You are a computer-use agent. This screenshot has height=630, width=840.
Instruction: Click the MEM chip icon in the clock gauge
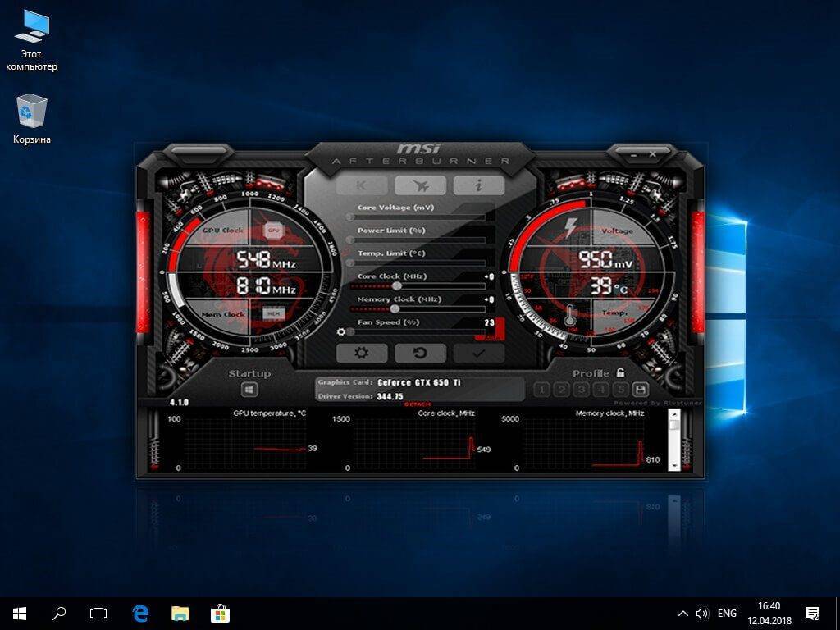pyautogui.click(x=271, y=314)
